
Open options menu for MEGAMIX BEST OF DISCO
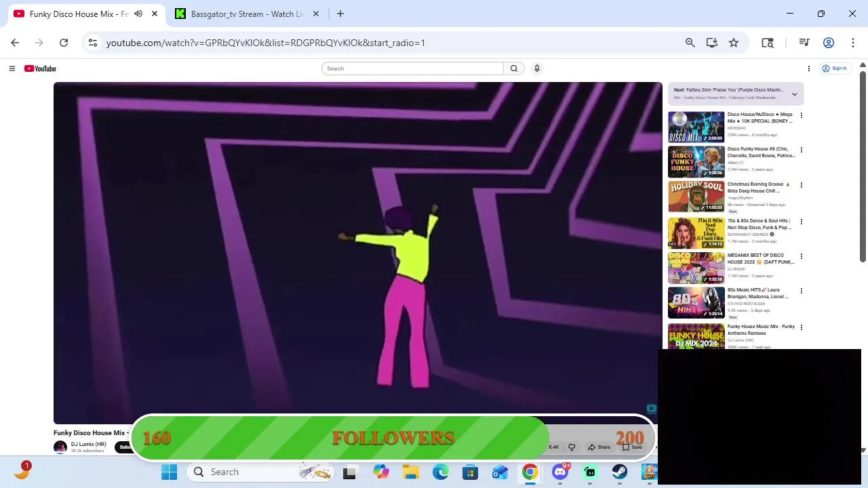pyautogui.click(x=801, y=256)
